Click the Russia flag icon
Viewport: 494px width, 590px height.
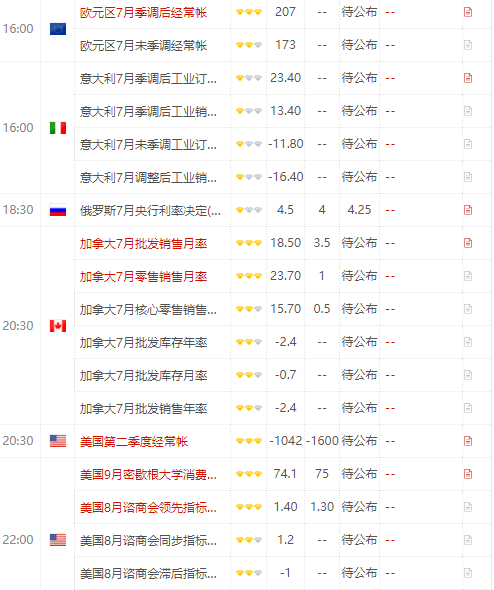pyautogui.click(x=58, y=210)
